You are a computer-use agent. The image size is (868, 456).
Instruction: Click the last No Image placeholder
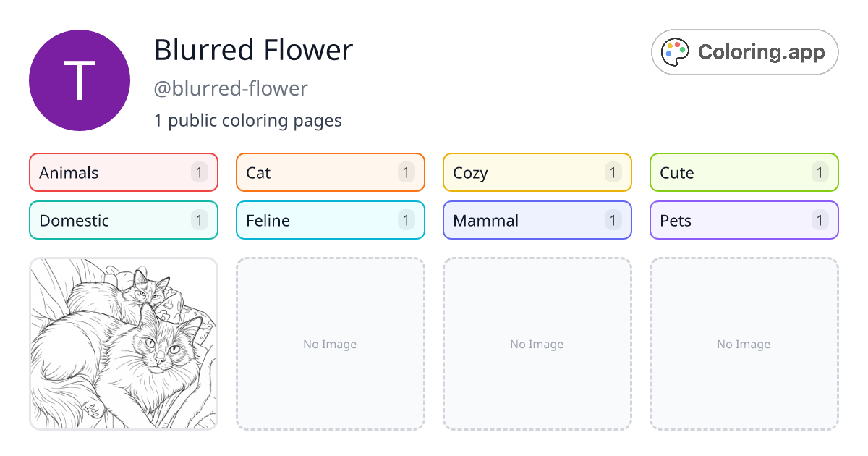pyautogui.click(x=744, y=344)
